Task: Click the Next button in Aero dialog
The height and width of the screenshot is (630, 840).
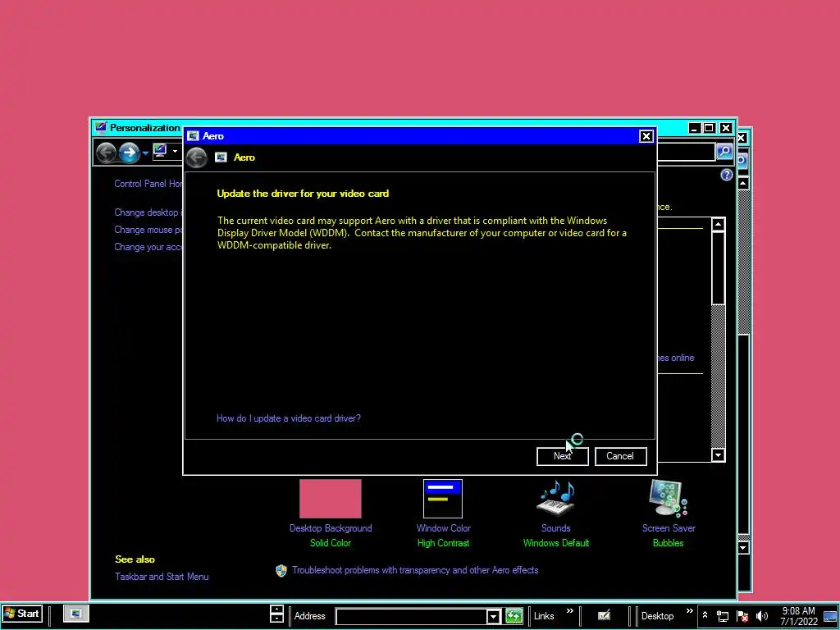Action: (x=562, y=456)
